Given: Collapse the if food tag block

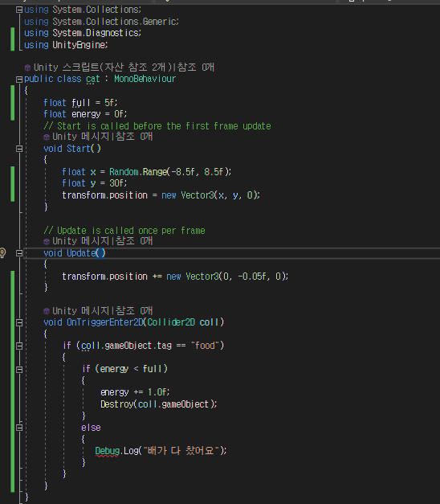Looking at the screenshot, I should tap(19, 346).
